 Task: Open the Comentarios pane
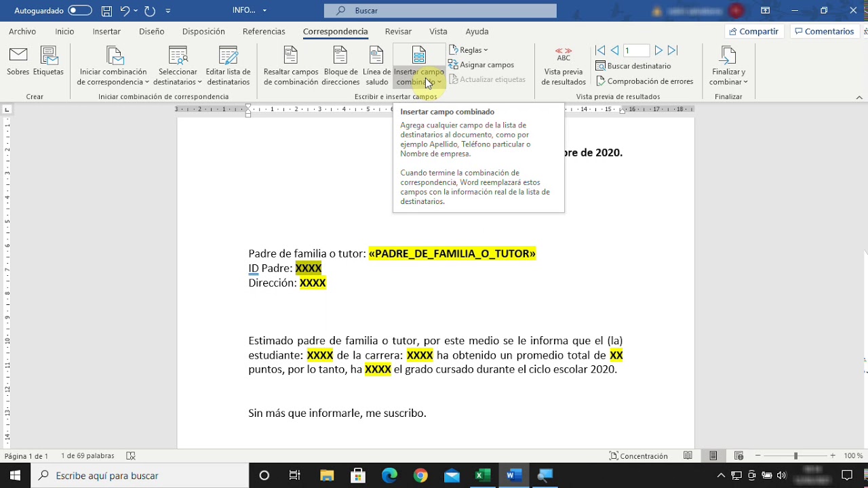click(x=825, y=31)
